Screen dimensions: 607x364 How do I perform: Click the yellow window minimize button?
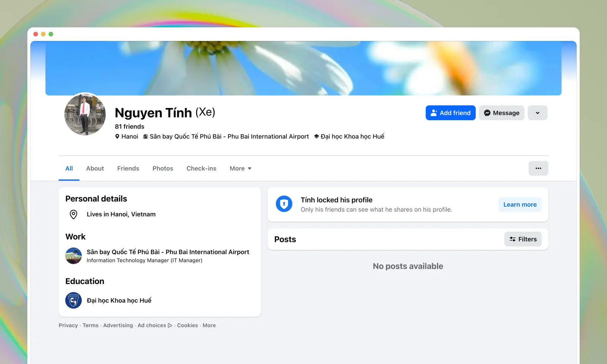click(x=43, y=34)
